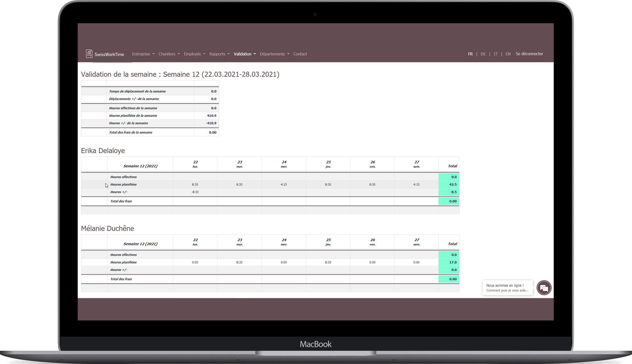Click the SwissWorkTime logo icon
Viewport: 632px width, 364px height.
point(89,54)
